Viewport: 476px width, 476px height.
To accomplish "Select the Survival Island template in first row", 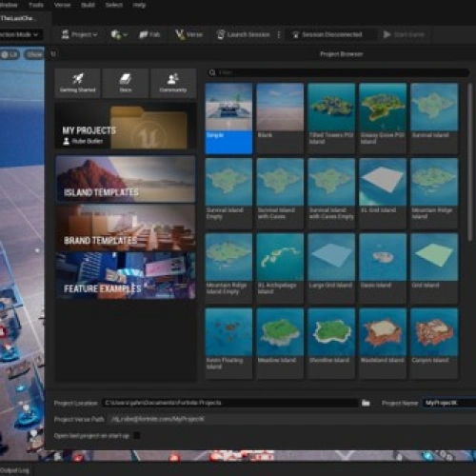I will pyautogui.click(x=434, y=118).
